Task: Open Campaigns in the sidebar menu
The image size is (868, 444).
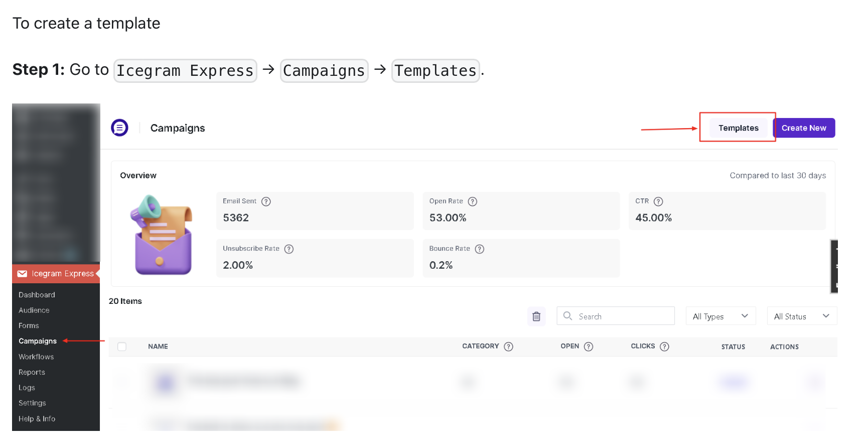Action: tap(38, 341)
